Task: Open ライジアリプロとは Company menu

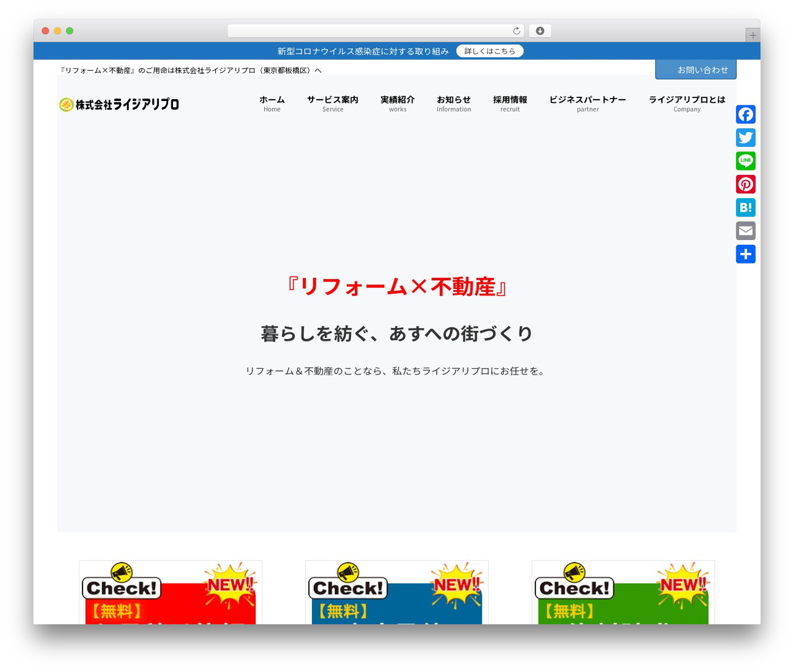Action: (687, 104)
